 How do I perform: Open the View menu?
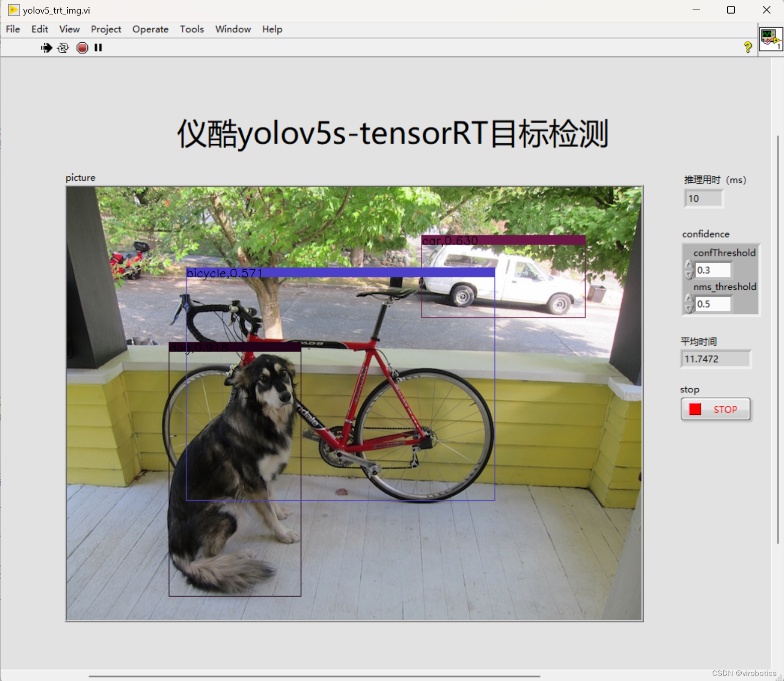click(x=69, y=29)
